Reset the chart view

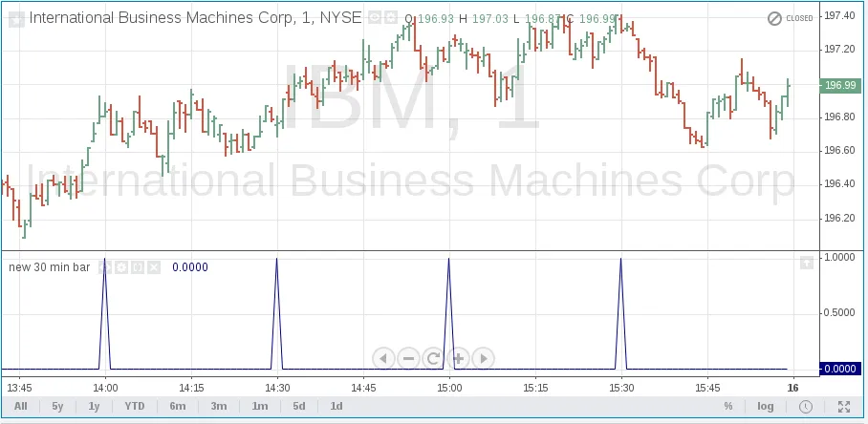pyautogui.click(x=433, y=358)
